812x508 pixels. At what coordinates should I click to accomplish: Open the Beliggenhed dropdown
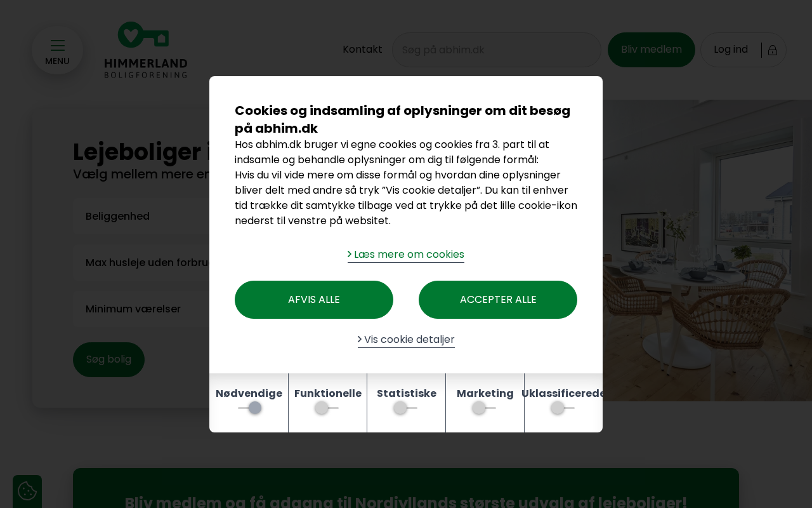pyautogui.click(x=141, y=217)
